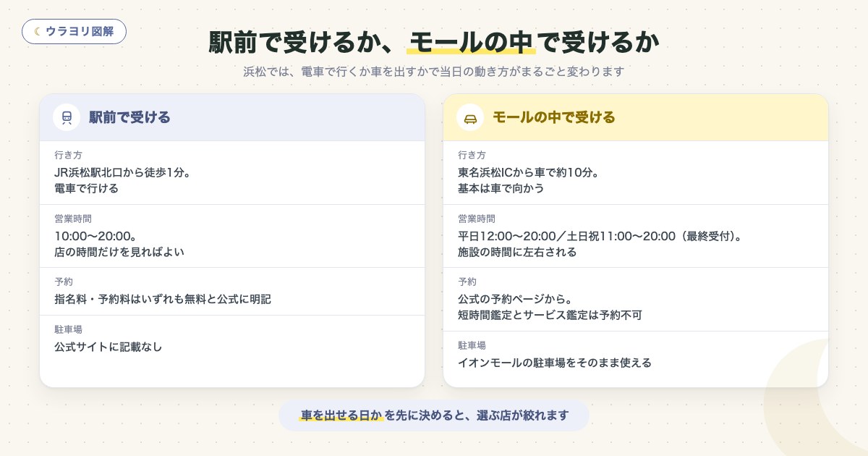Click text JR浜松駅北口から徒歩1分。
The height and width of the screenshot is (456, 868).
pyautogui.click(x=122, y=173)
